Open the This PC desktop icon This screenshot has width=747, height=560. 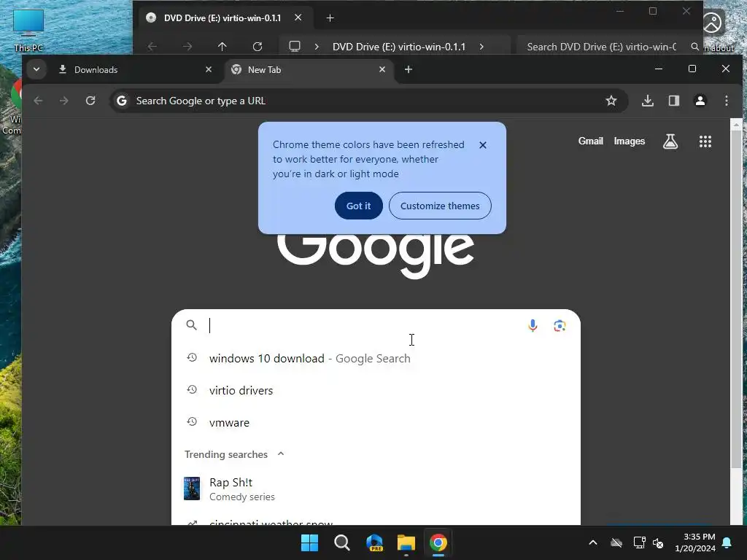tap(28, 29)
